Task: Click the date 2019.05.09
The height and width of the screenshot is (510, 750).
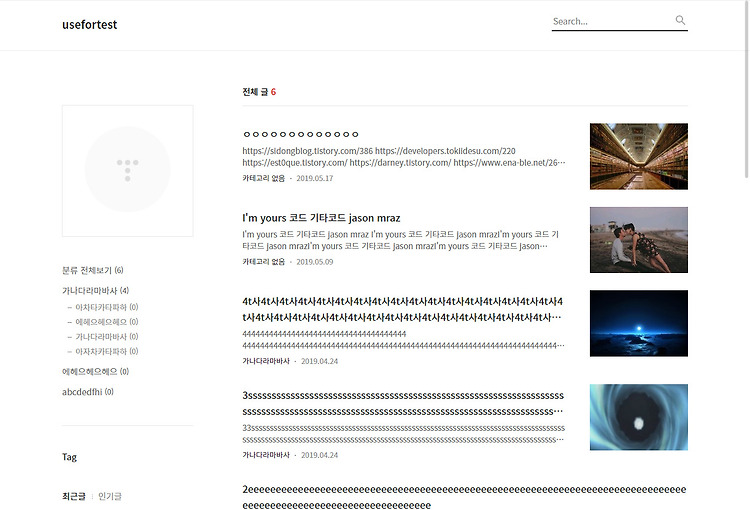Action: 315,262
